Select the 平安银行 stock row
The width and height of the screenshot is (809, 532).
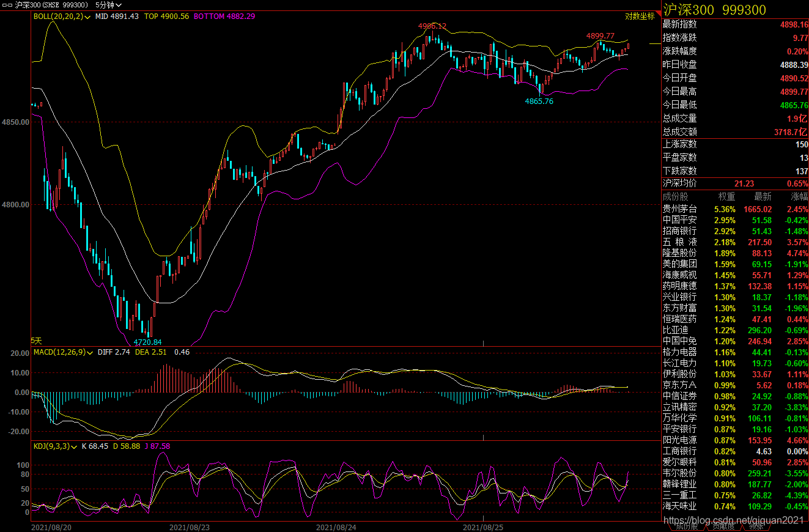coord(736,429)
